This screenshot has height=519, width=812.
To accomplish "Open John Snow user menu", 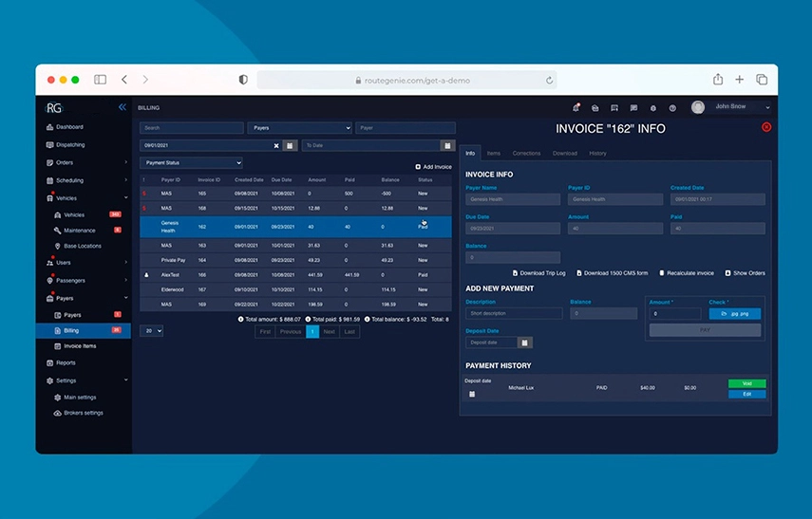I will point(730,107).
